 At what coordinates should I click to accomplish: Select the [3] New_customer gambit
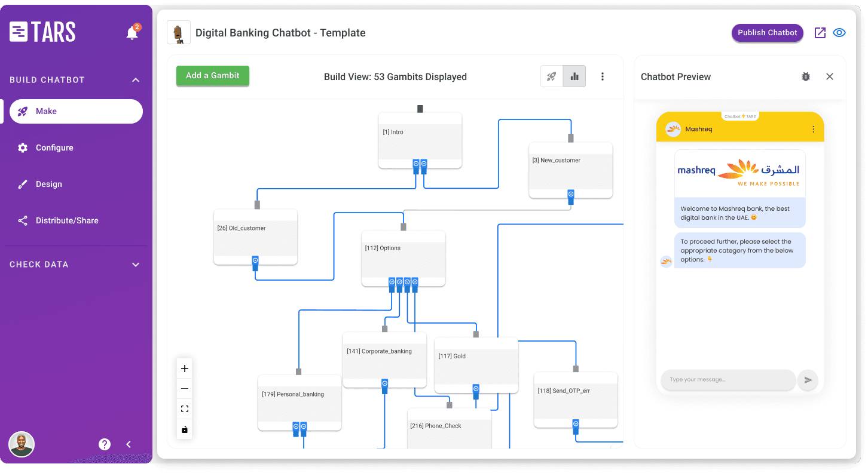click(571, 170)
